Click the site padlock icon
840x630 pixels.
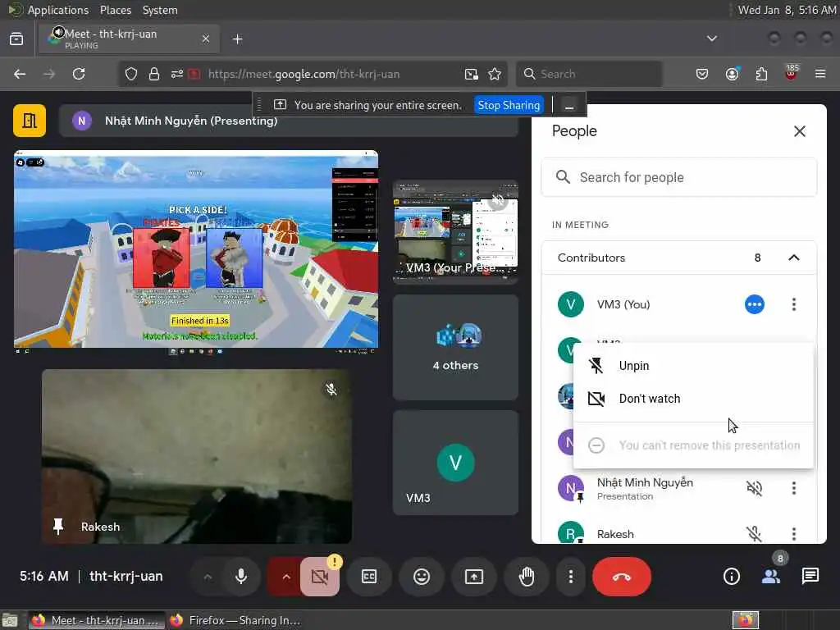154,74
